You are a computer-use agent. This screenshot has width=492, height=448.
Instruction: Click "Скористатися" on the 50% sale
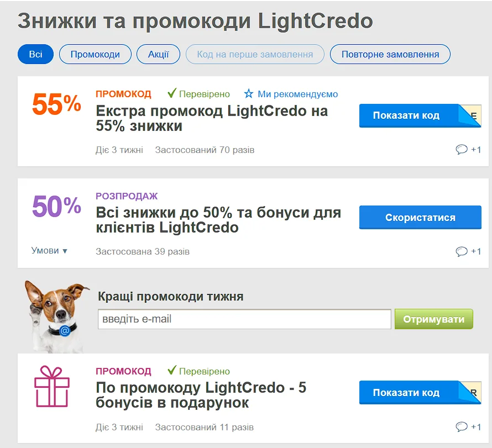[x=420, y=217]
